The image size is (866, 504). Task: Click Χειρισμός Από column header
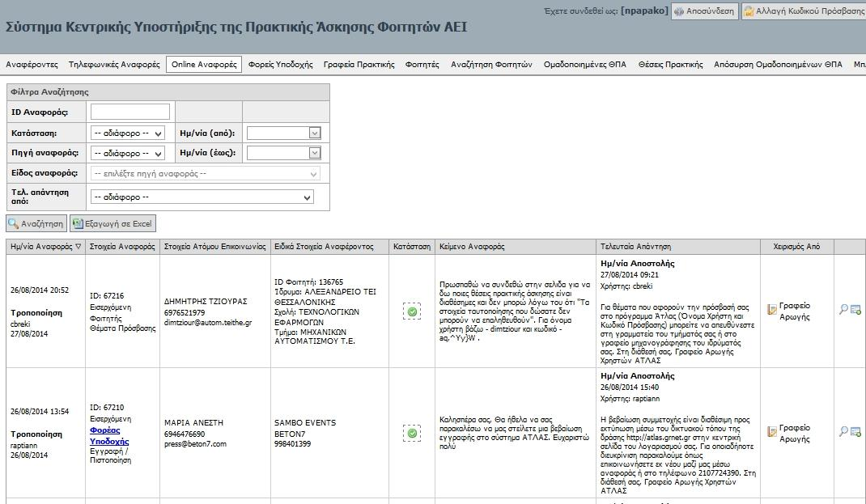[796, 247]
